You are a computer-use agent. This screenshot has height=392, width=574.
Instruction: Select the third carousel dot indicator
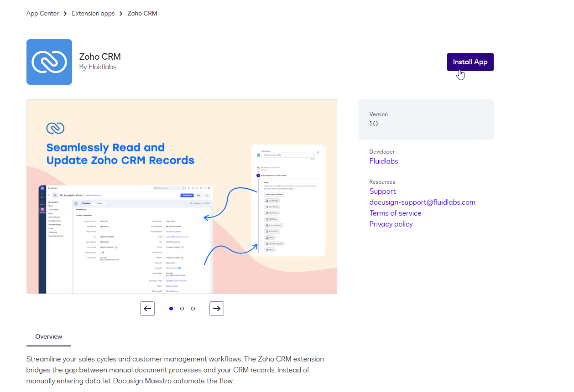click(x=193, y=309)
